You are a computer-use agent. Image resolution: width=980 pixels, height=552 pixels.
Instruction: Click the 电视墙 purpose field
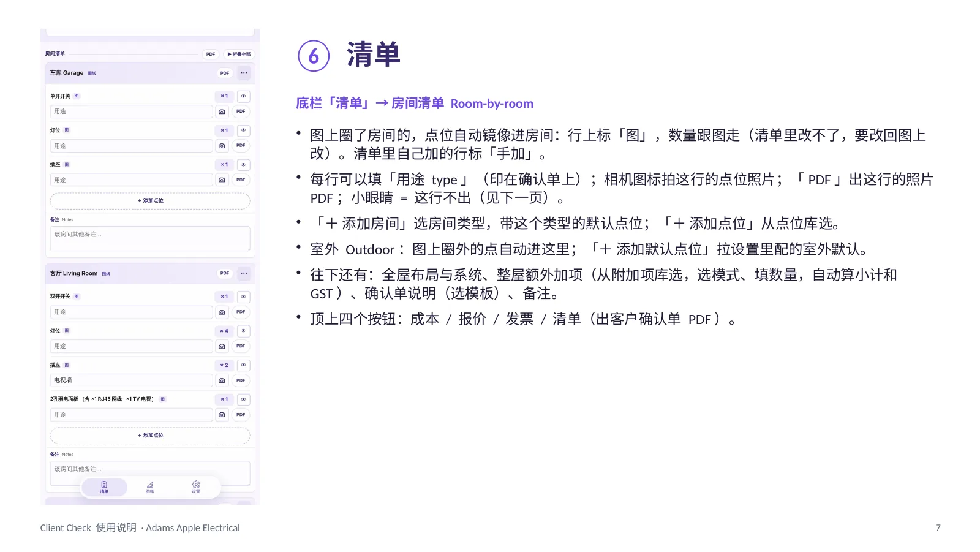click(x=131, y=380)
